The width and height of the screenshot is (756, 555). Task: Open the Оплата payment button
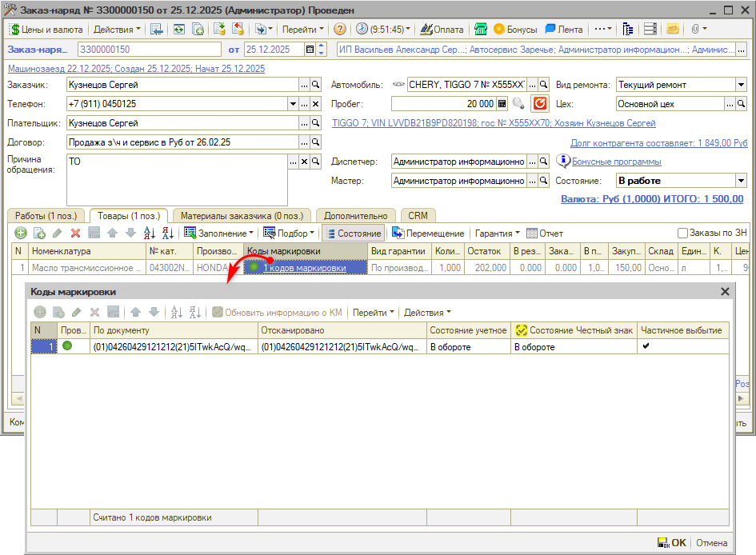tap(442, 29)
